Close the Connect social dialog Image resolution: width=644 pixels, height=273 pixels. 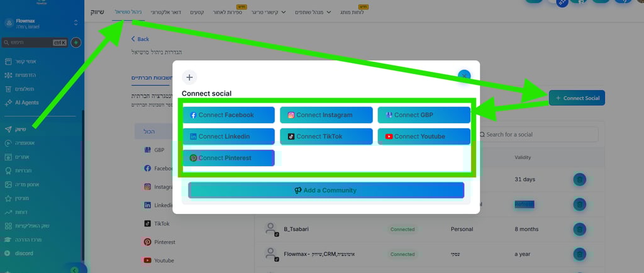pos(464,76)
